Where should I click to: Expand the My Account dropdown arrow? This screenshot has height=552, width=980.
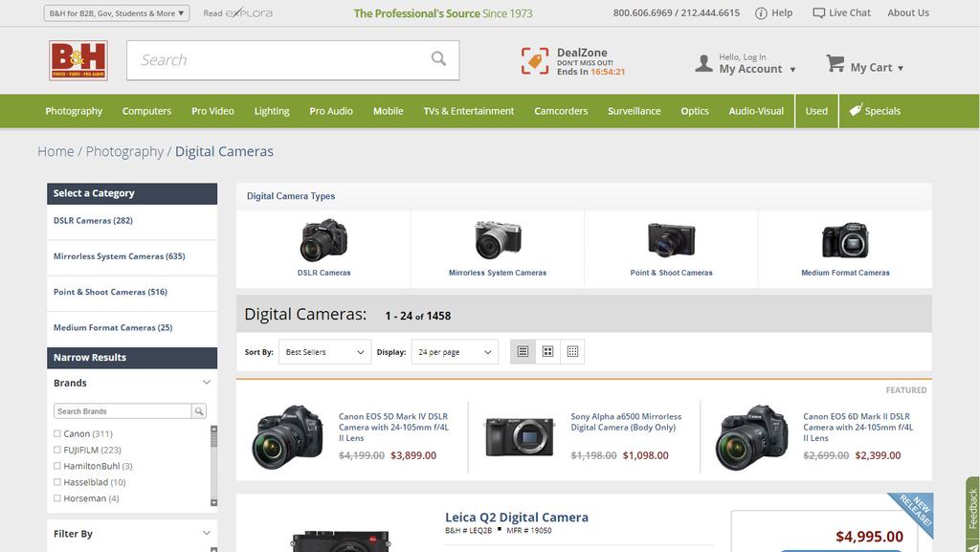point(792,69)
